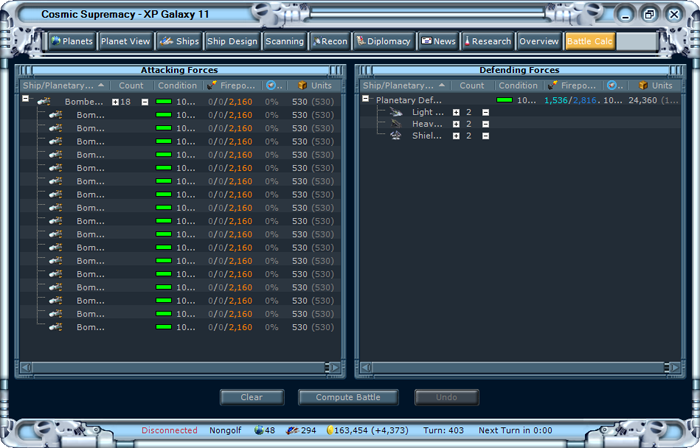Image resolution: width=700 pixels, height=448 pixels.
Task: Click the Shield generator icon
Action: (396, 135)
